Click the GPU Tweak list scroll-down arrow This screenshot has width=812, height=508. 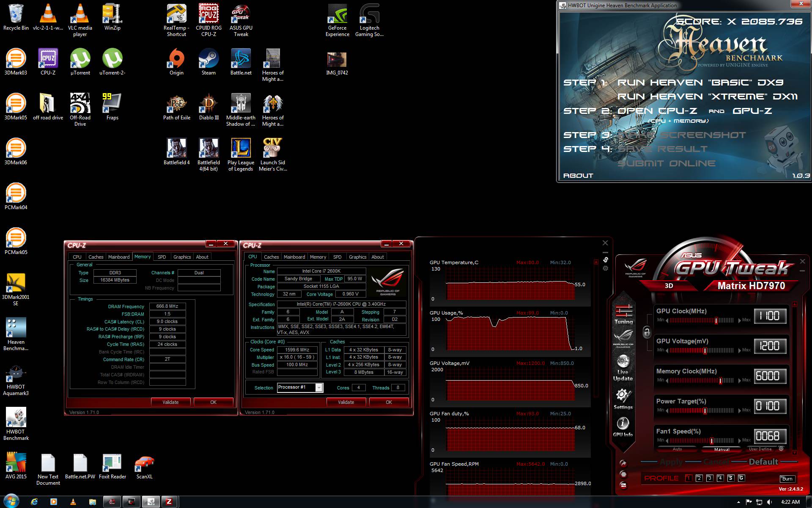tap(795, 453)
